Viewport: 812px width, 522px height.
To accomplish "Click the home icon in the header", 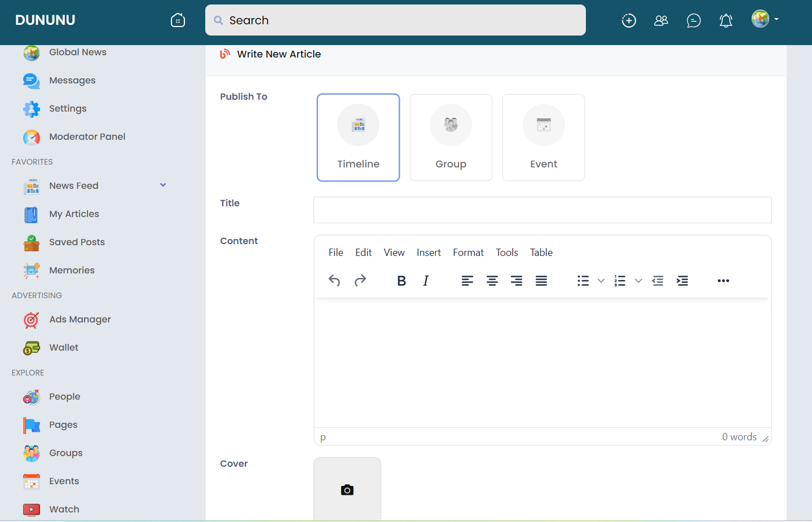I will coord(178,20).
